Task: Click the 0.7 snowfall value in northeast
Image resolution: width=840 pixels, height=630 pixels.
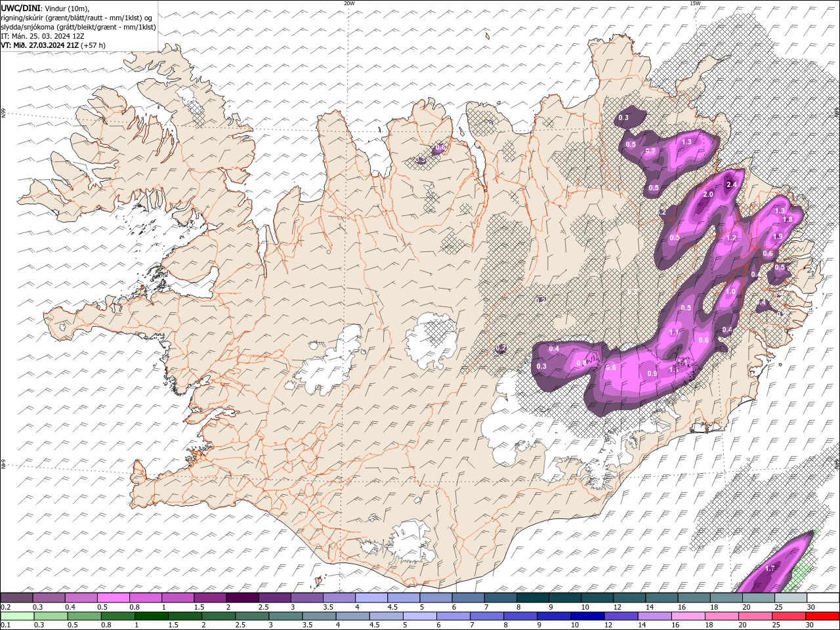Action: (x=650, y=152)
